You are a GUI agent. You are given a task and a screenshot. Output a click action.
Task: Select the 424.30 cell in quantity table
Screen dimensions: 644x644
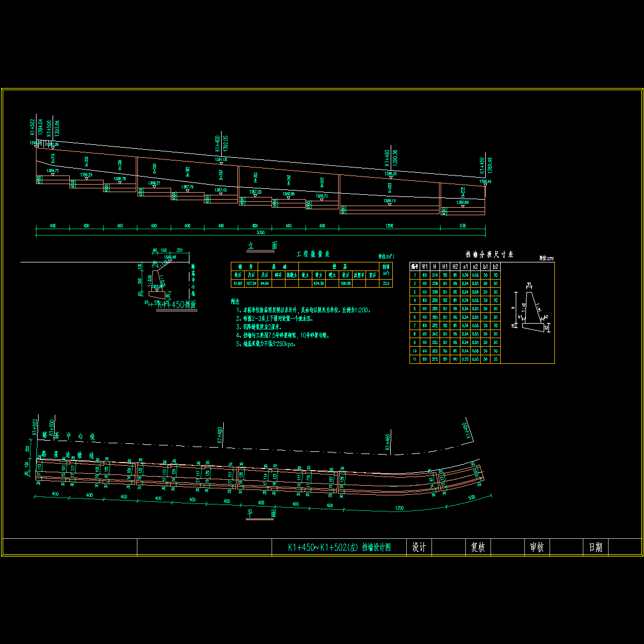(319, 283)
